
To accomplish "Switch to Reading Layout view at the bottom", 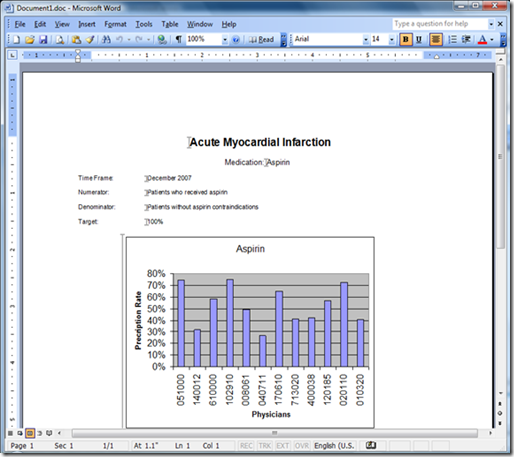I will click(49, 433).
